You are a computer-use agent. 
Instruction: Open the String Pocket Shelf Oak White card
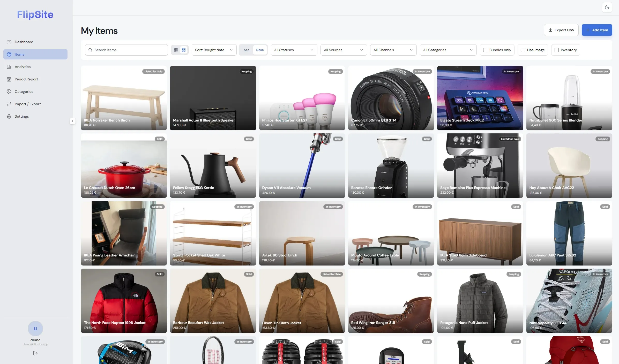pyautogui.click(x=213, y=233)
